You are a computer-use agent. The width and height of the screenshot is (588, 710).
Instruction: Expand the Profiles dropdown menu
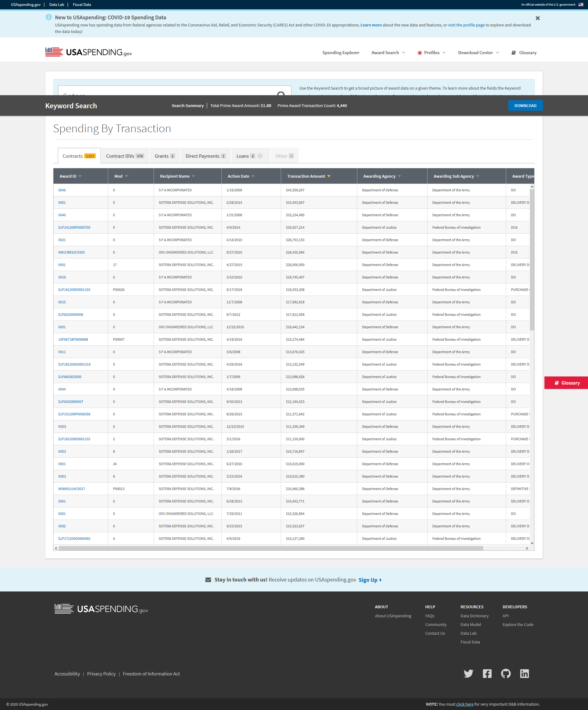[x=432, y=53]
